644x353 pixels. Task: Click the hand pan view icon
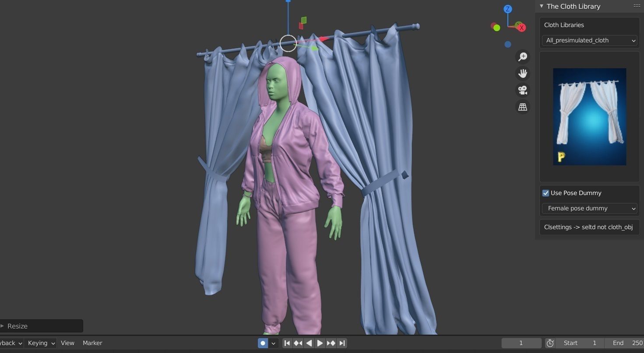click(x=523, y=73)
